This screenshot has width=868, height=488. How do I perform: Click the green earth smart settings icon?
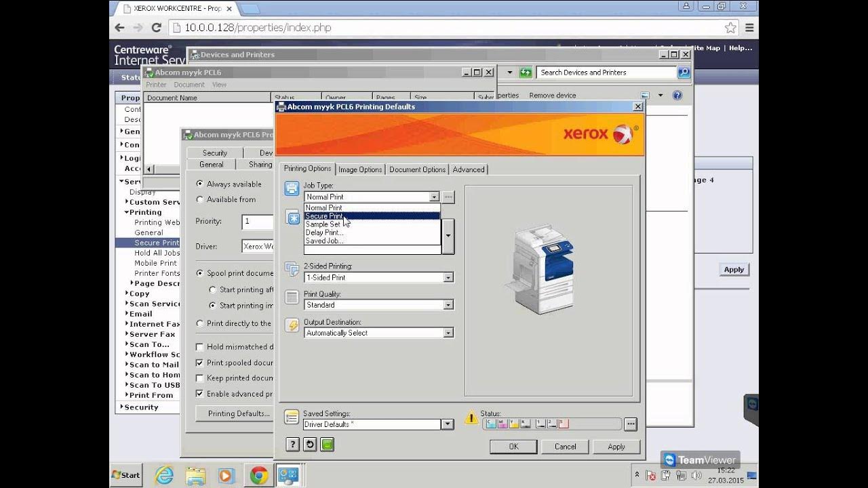tap(328, 445)
